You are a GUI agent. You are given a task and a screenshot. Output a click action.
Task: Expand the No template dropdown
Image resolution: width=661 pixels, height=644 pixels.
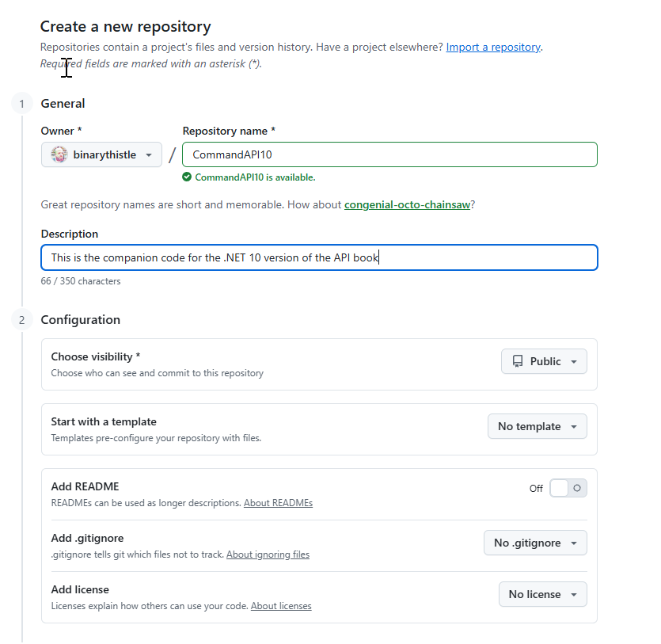(537, 426)
